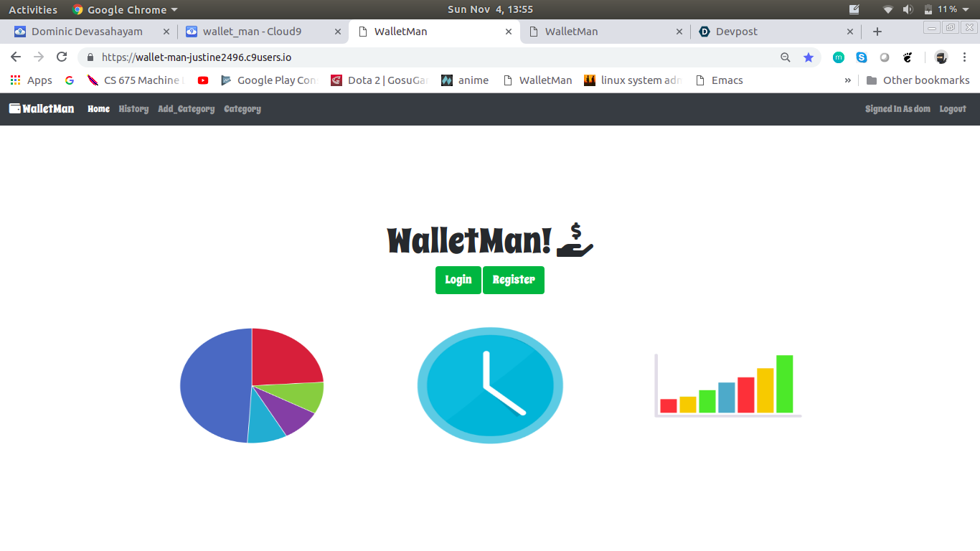This screenshot has height=551, width=980.
Task: Click the volume speaker icon
Action: click(x=908, y=9)
